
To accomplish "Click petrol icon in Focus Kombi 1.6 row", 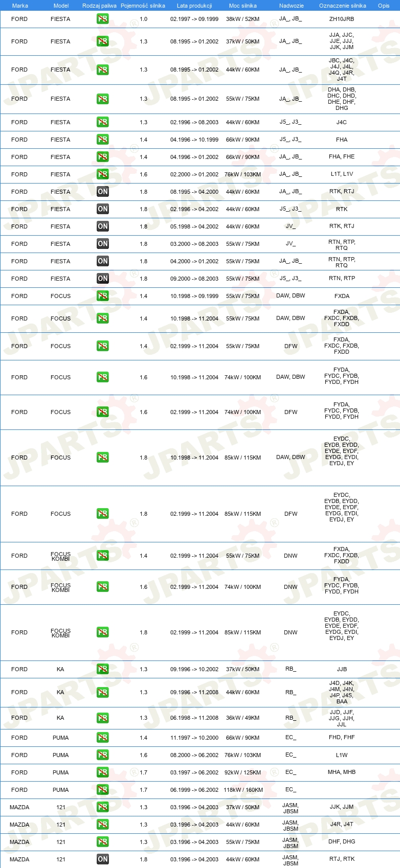I will tap(103, 587).
